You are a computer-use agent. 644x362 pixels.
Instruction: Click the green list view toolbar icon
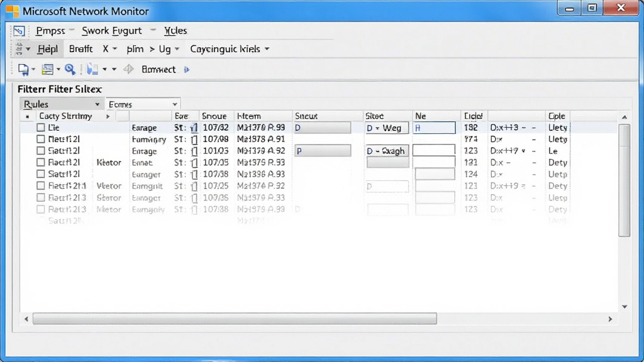tap(48, 69)
